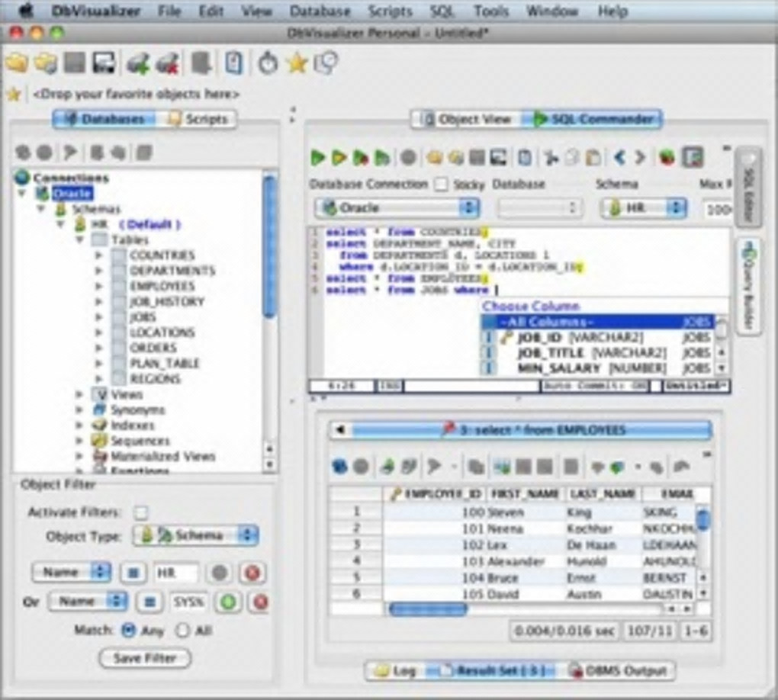778x700 pixels.
Task: Click the result grid horizontal scrollbar thumb
Action: coord(428,608)
